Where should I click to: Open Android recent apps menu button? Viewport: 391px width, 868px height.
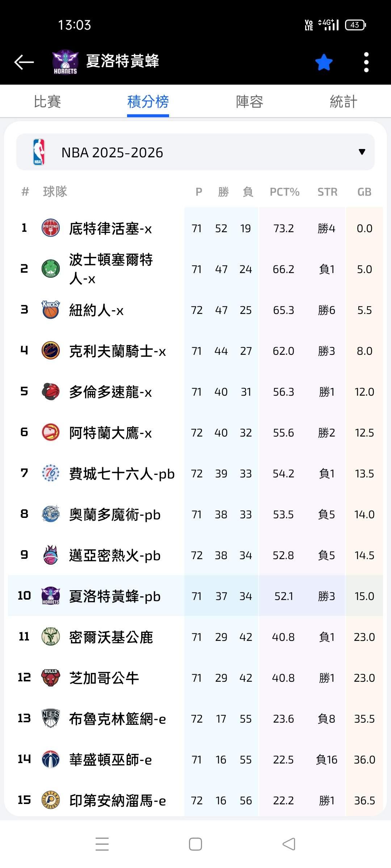coord(102,844)
